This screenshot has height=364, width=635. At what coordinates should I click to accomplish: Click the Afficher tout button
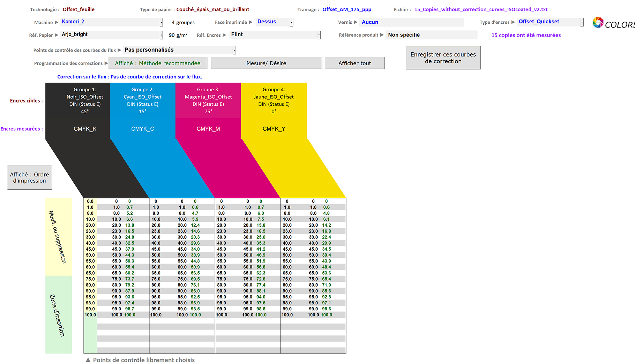tap(355, 63)
